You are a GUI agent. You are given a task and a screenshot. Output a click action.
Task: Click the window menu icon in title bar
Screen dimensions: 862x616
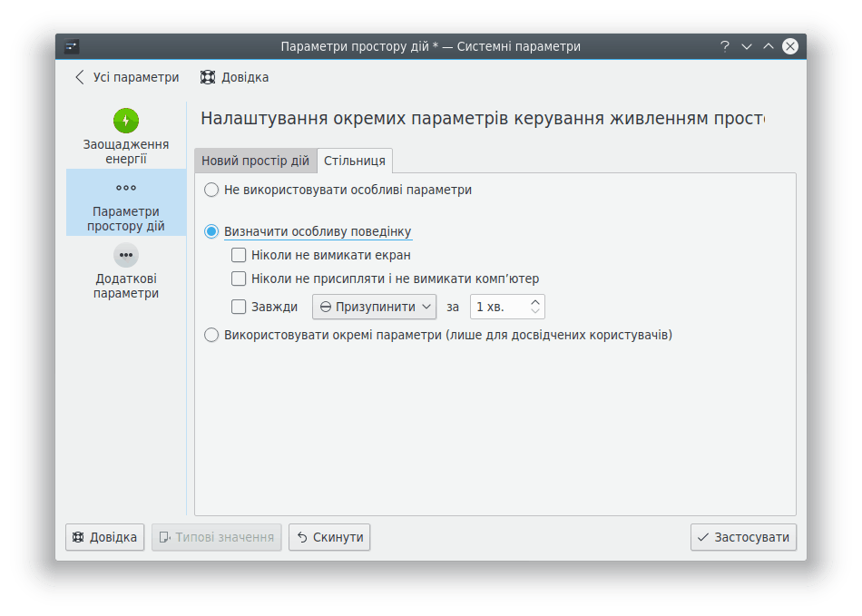click(x=72, y=46)
